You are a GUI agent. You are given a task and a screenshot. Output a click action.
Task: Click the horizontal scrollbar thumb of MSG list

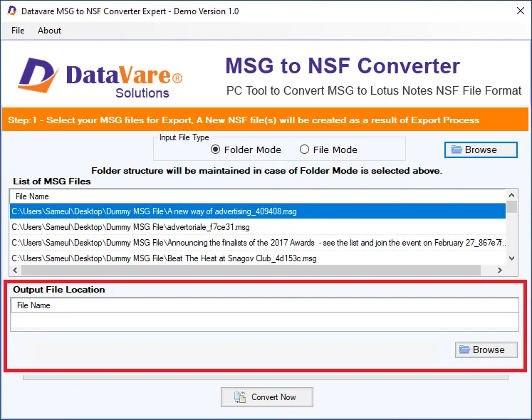point(251,270)
